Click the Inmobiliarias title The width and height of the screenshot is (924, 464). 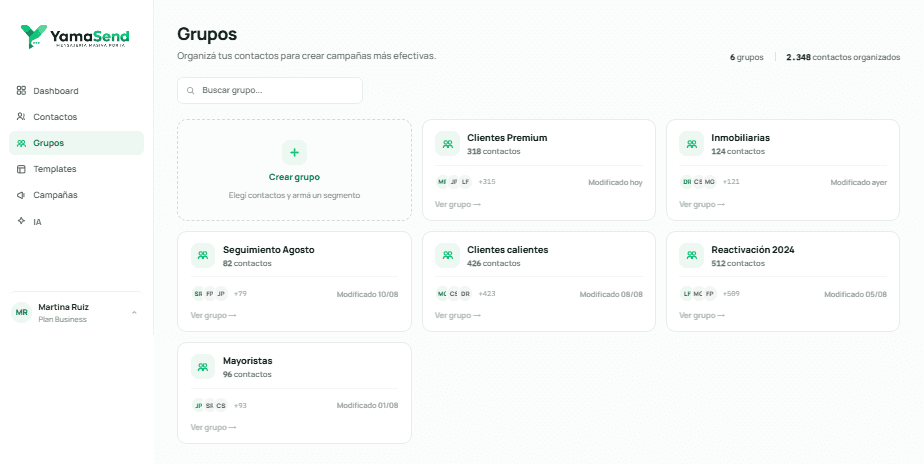[x=740, y=138]
